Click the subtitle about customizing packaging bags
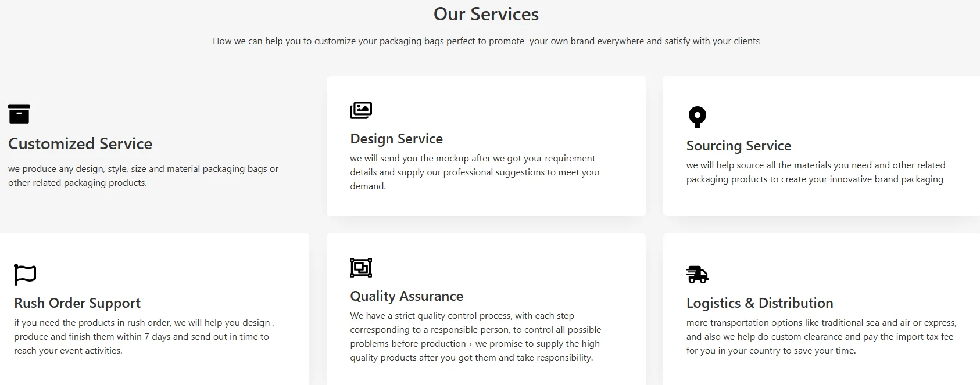Screen dimensions: 980x385 point(486,41)
